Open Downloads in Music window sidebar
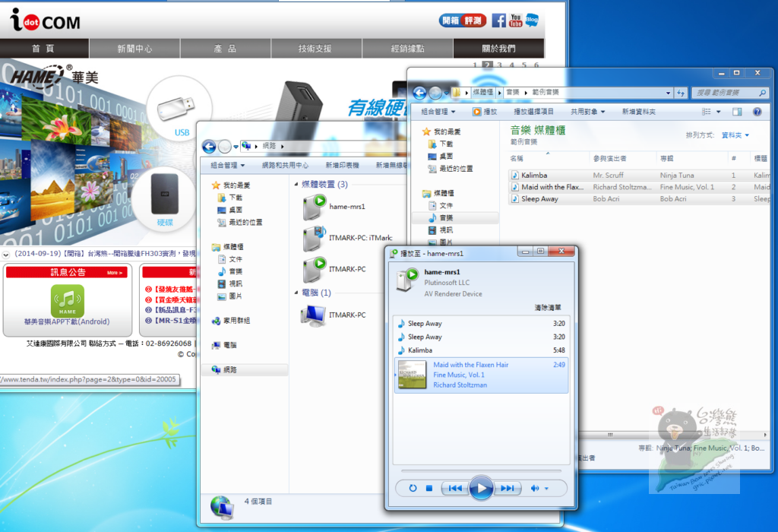Image resolution: width=778 pixels, height=532 pixels. tap(441, 144)
